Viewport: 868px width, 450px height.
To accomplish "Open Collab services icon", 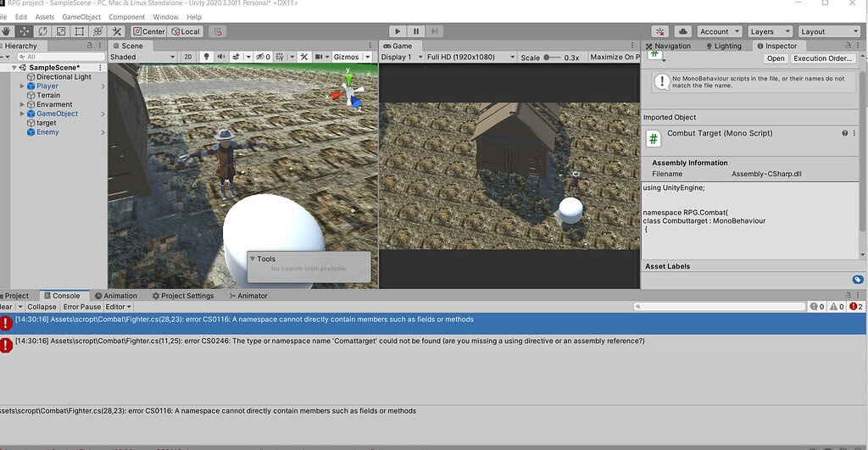I will tap(659, 31).
